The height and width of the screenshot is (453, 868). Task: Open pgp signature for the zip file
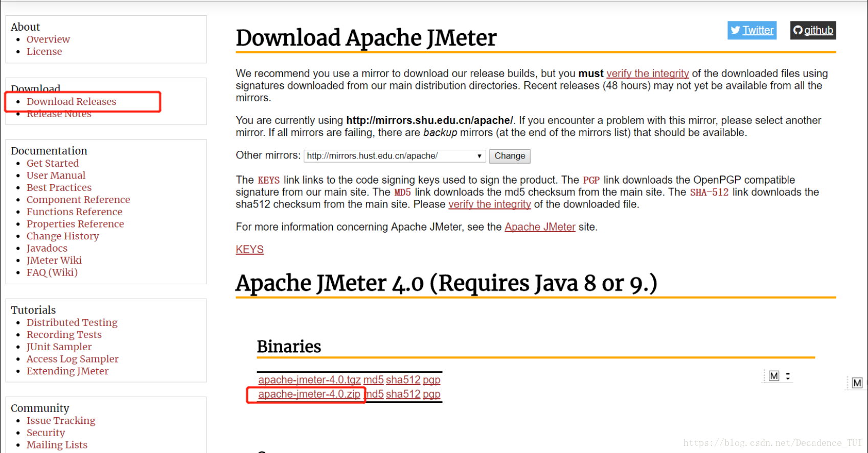click(431, 394)
